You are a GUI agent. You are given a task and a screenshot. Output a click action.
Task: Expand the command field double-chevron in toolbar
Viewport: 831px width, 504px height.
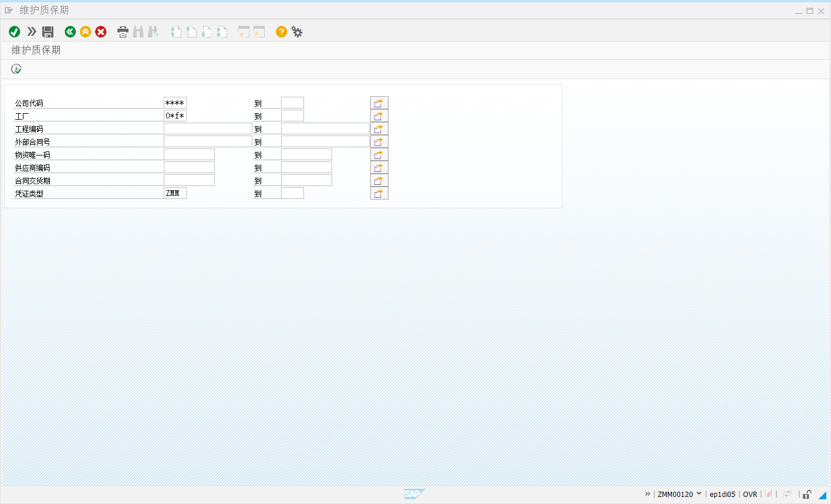(32, 32)
